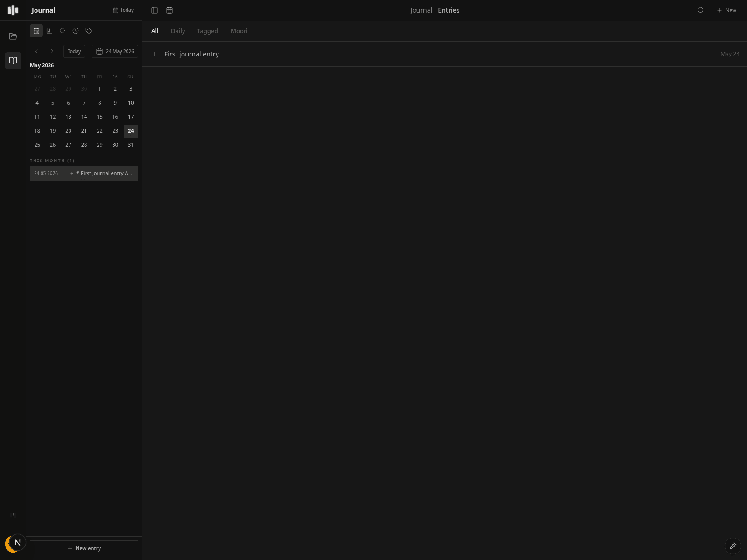This screenshot has width=747, height=560.
Task: Click Today button beside month arrows
Action: tap(74, 51)
